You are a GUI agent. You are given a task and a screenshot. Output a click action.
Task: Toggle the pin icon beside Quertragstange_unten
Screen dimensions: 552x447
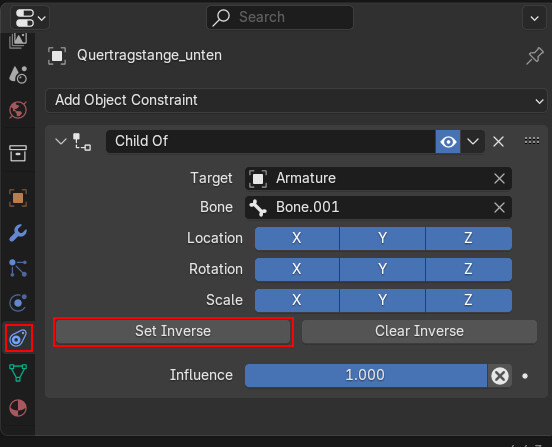[x=535, y=56]
